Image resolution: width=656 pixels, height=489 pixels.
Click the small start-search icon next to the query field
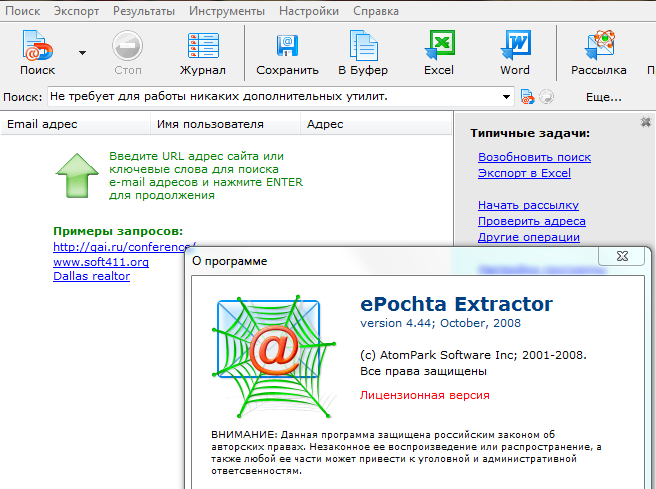pyautogui.click(x=527, y=97)
